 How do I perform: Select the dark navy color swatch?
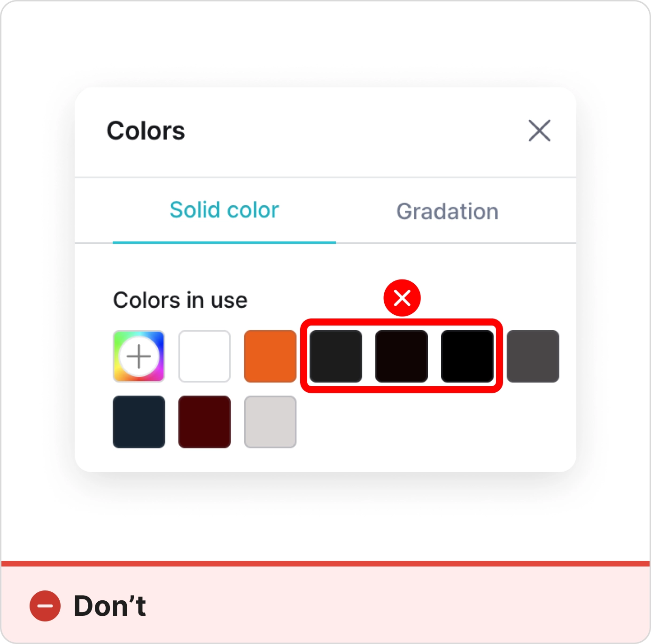[139, 422]
